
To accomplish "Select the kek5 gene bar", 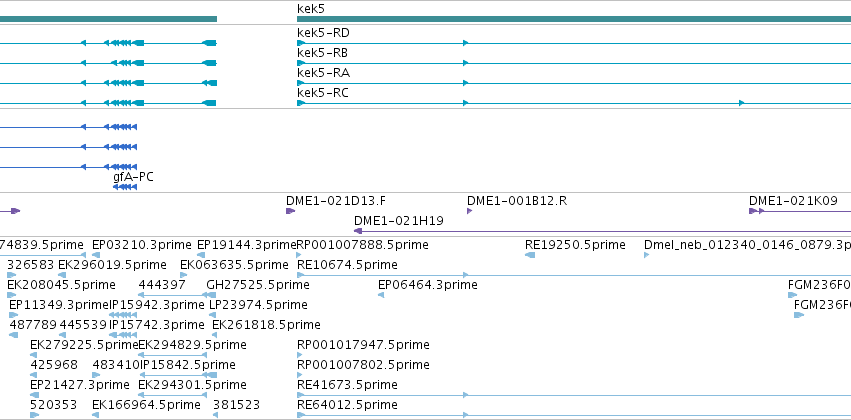I will tap(574, 19).
